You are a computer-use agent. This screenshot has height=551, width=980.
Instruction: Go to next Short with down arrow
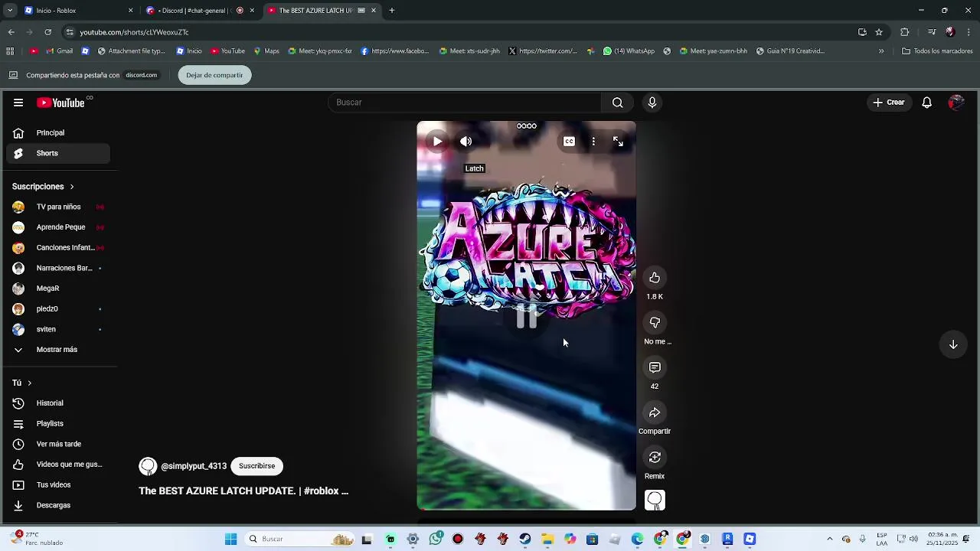tap(953, 344)
